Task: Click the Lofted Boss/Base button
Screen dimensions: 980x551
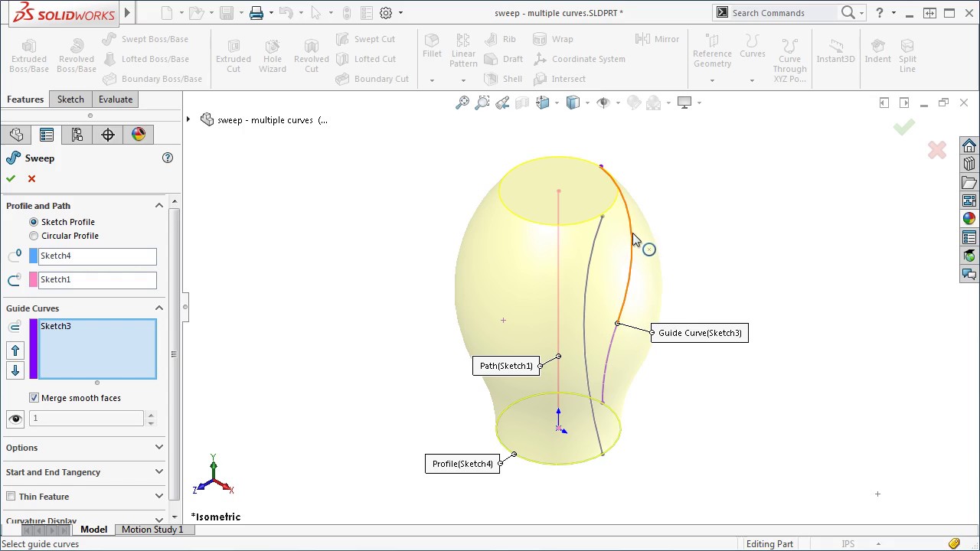Action: pos(145,59)
